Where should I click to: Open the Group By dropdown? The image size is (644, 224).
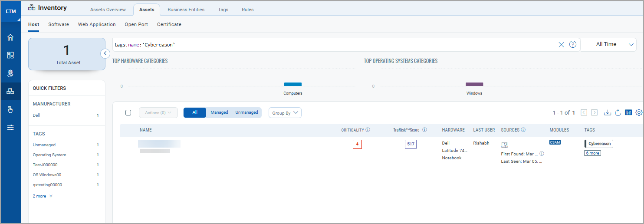[x=285, y=113]
